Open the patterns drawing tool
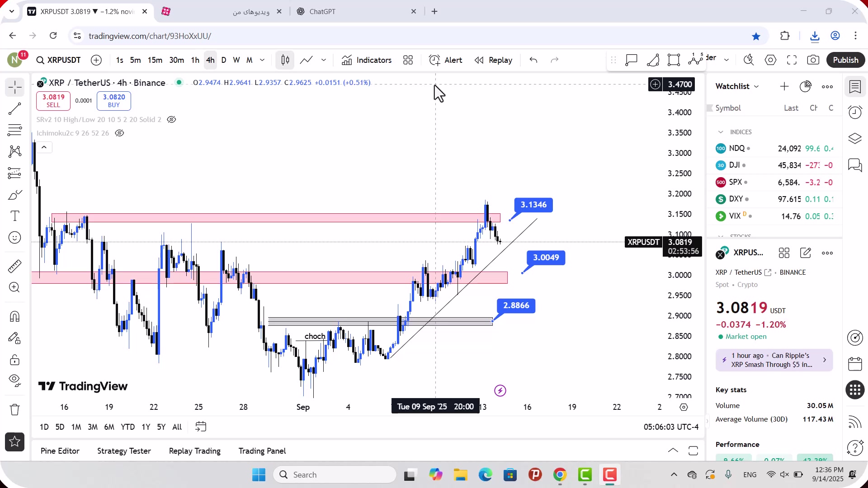 (x=15, y=151)
